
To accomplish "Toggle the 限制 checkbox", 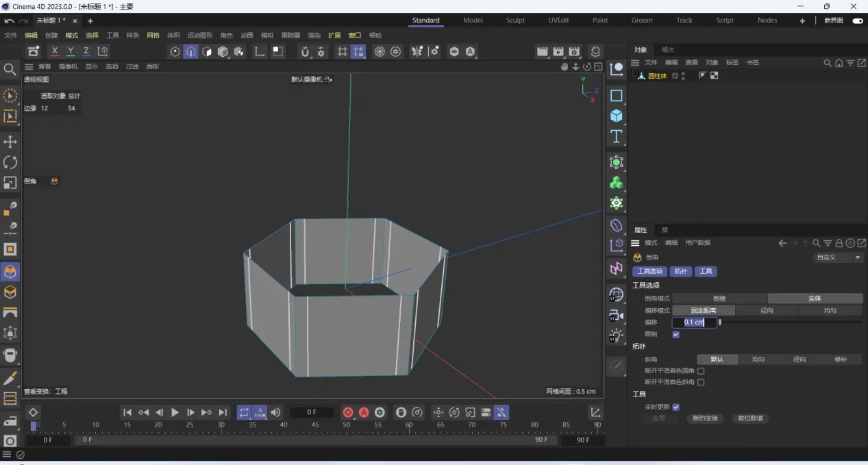I will coord(676,334).
